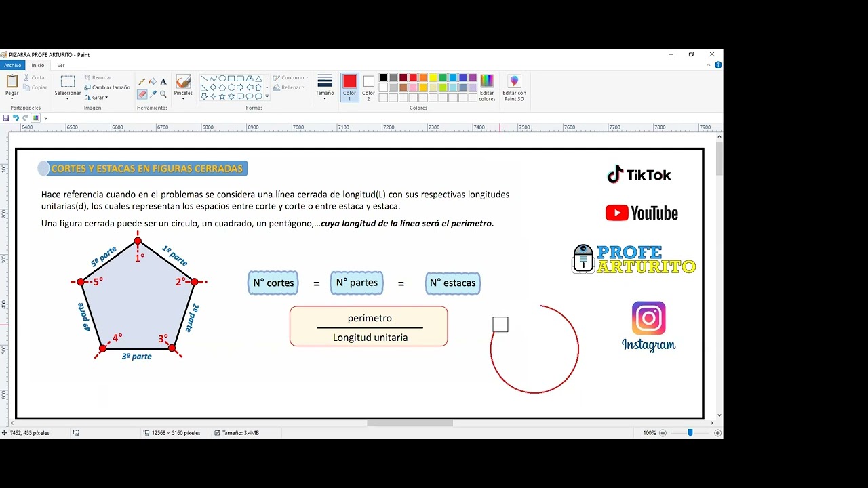The height and width of the screenshot is (488, 868).
Task: Expand the Pinceles dropdown arrow
Action: tap(183, 99)
